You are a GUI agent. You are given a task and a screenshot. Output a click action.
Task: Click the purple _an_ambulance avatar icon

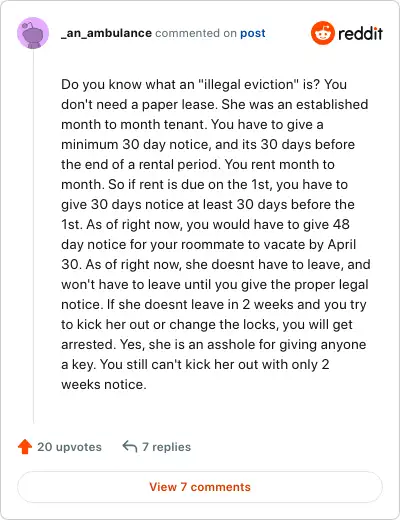[33, 33]
